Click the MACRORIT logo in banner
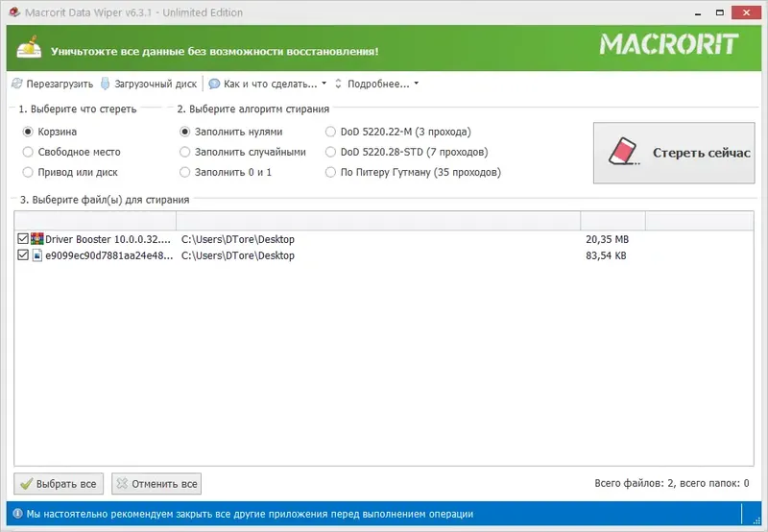The image size is (768, 532). point(668,44)
